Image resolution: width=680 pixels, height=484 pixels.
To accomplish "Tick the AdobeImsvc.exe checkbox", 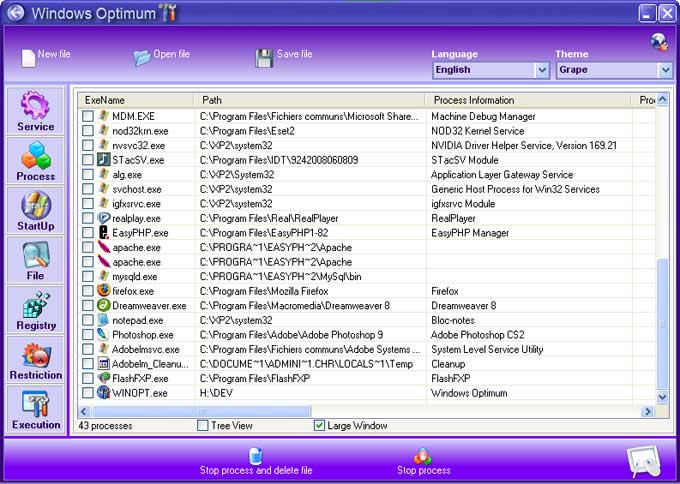I will [x=88, y=349].
